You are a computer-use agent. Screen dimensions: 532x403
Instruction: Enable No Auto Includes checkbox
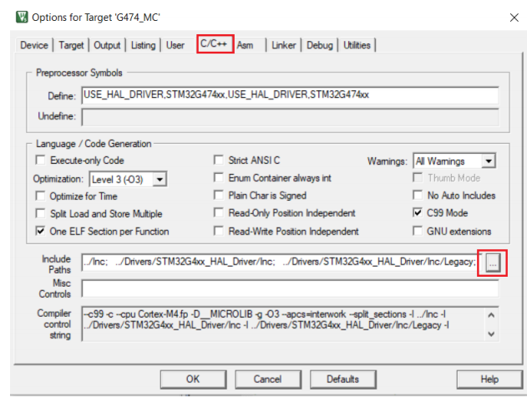click(x=418, y=196)
